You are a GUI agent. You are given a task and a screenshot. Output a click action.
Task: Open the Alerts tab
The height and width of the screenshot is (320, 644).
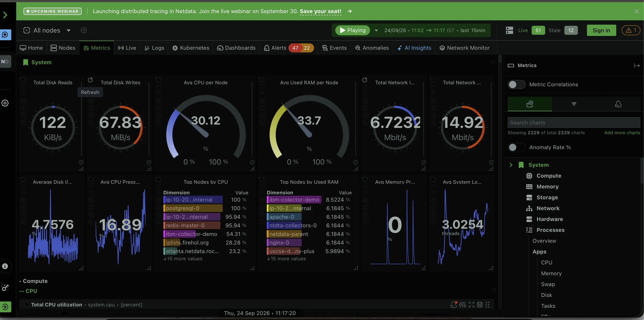tap(275, 48)
